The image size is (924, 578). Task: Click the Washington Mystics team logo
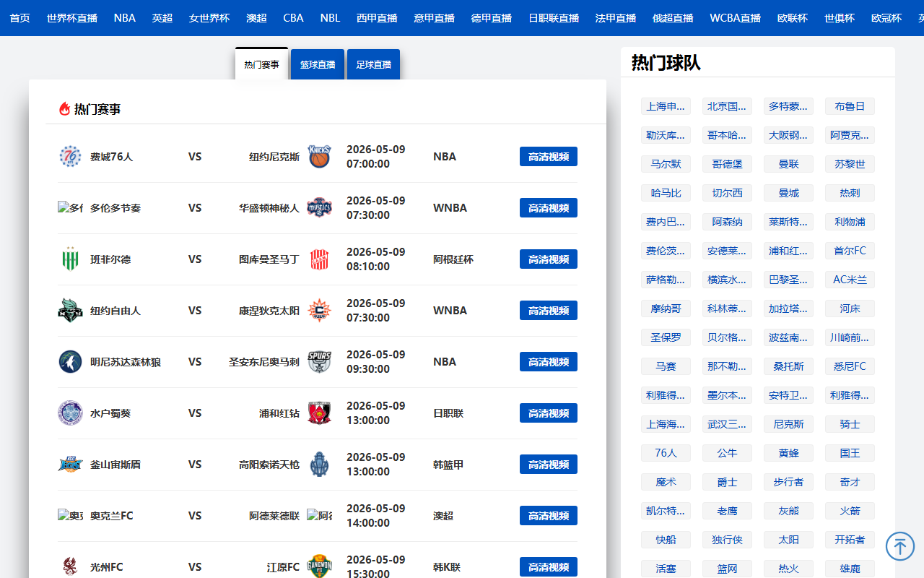[319, 208]
